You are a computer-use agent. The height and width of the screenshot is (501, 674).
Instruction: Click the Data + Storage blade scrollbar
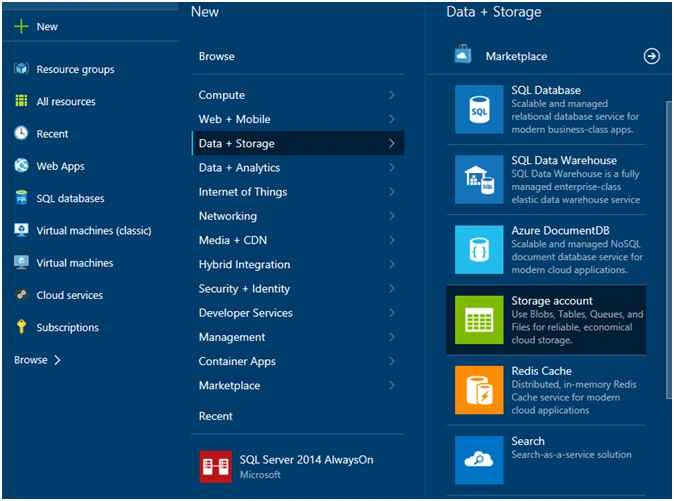668,250
